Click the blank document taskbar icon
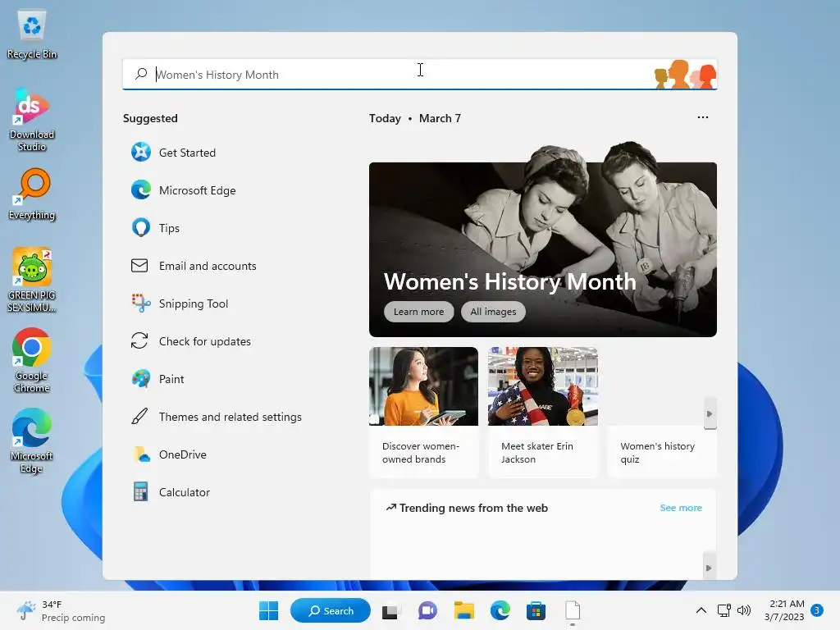The height and width of the screenshot is (630, 840). pyautogui.click(x=573, y=610)
